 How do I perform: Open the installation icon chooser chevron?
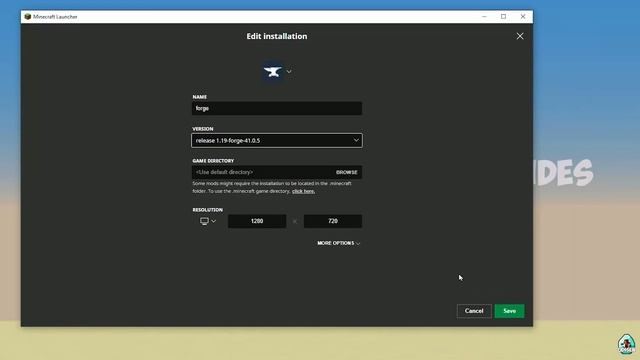tap(289, 71)
